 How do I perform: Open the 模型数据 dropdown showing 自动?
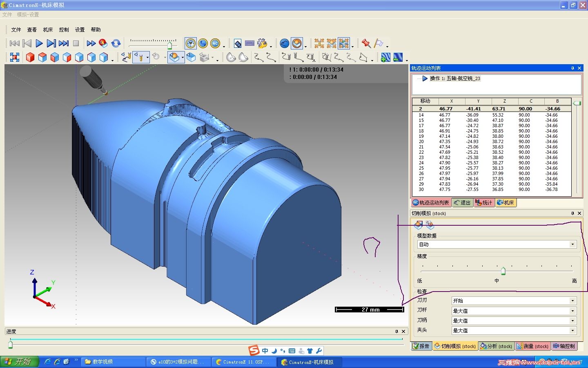[497, 245]
